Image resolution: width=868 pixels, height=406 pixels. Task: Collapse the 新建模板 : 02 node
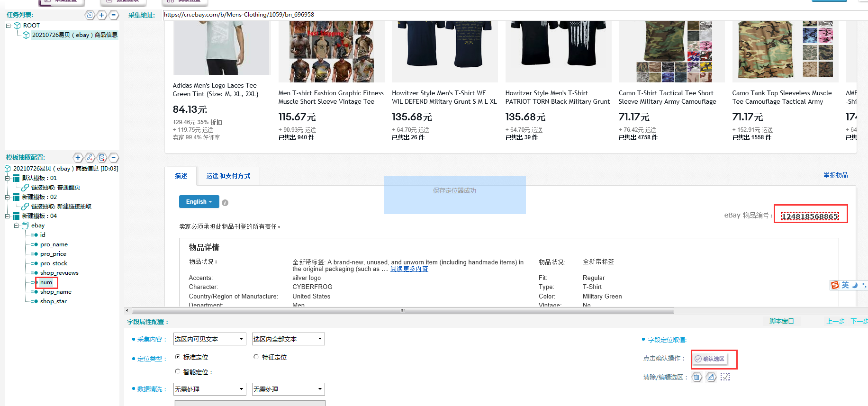(7, 197)
